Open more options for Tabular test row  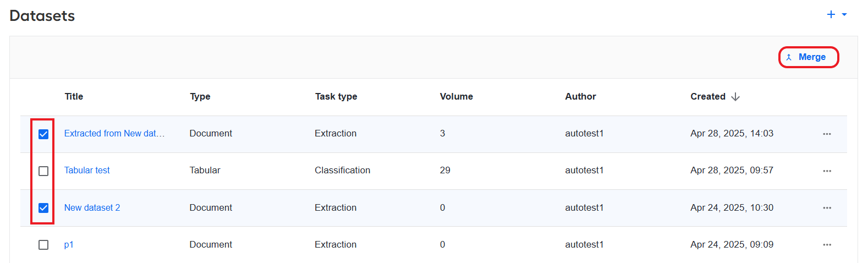coord(827,171)
